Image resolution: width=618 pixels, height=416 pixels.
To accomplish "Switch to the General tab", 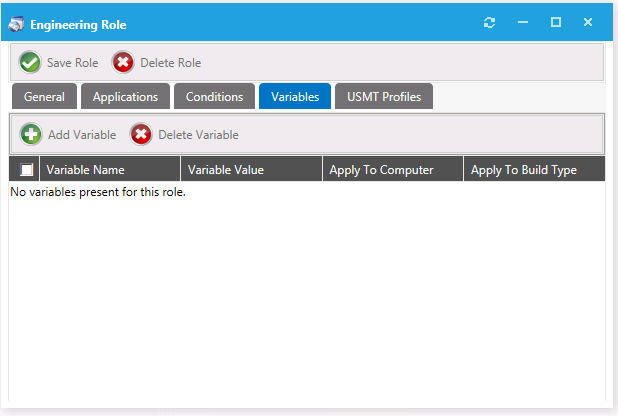I will tap(44, 97).
